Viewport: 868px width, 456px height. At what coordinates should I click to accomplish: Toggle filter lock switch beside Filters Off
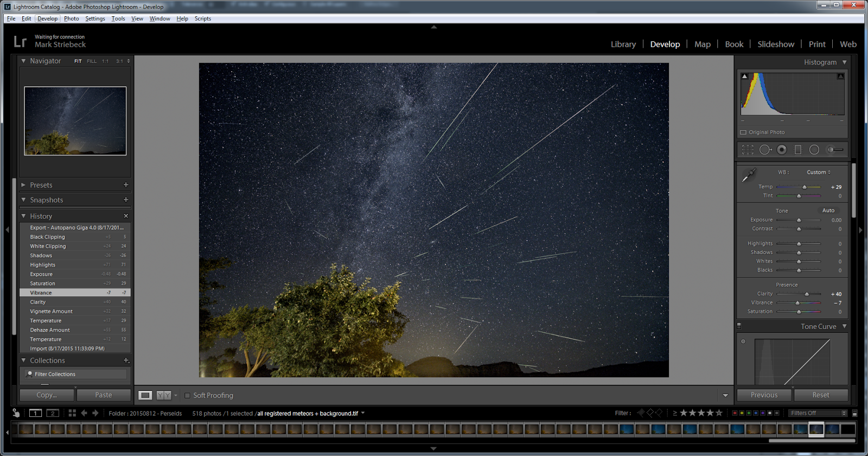[854, 413]
